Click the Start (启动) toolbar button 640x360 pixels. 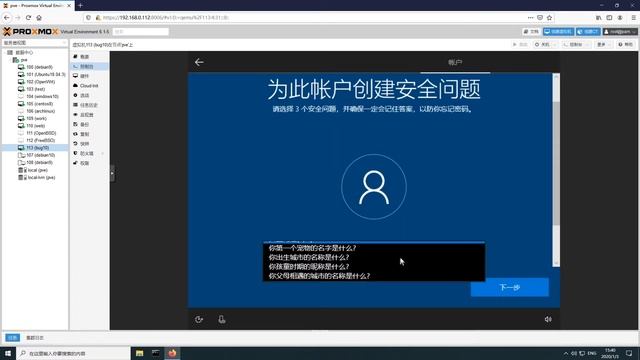520,44
